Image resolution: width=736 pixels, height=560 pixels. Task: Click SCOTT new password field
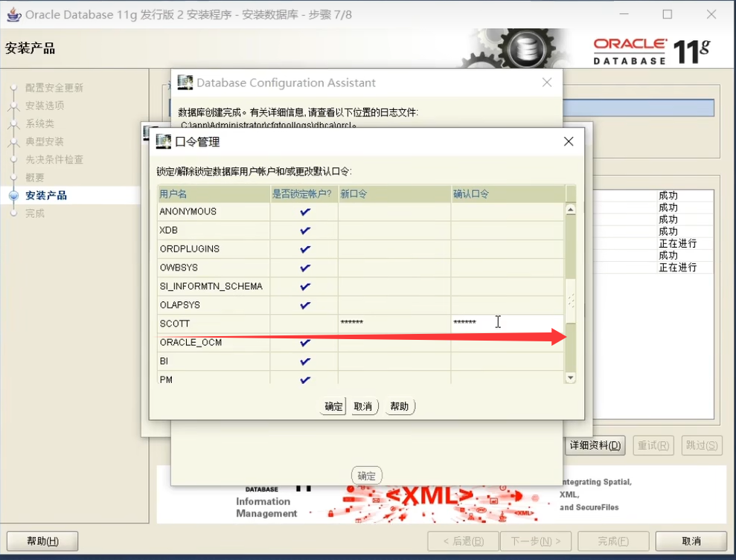[x=394, y=324]
